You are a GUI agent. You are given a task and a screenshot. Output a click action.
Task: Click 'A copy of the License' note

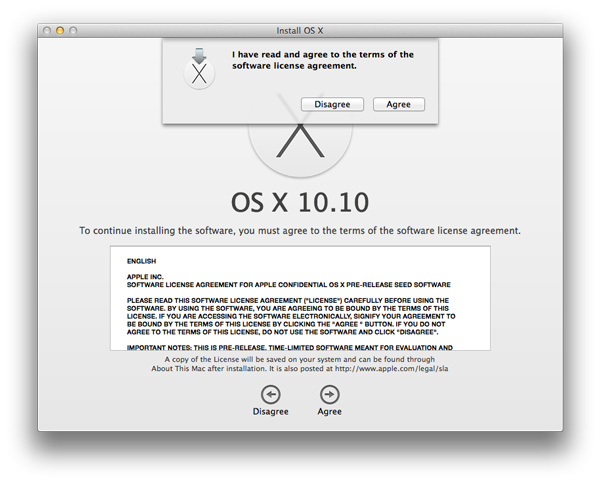click(x=300, y=364)
